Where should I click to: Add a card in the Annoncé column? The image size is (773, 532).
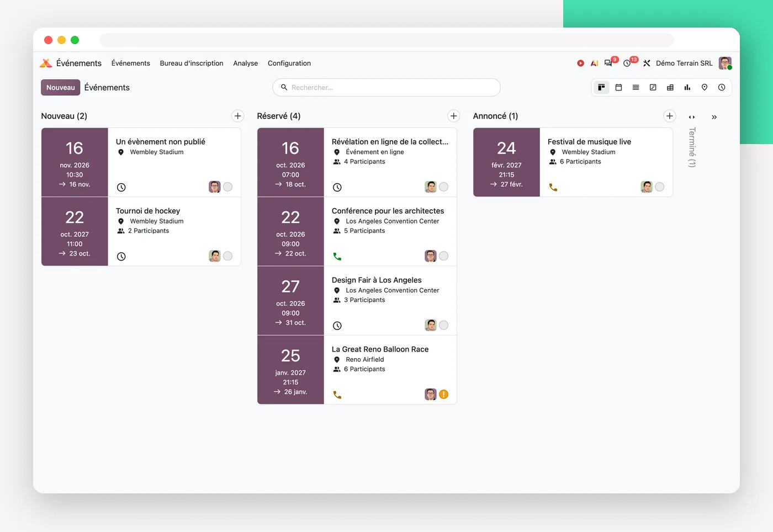point(670,116)
